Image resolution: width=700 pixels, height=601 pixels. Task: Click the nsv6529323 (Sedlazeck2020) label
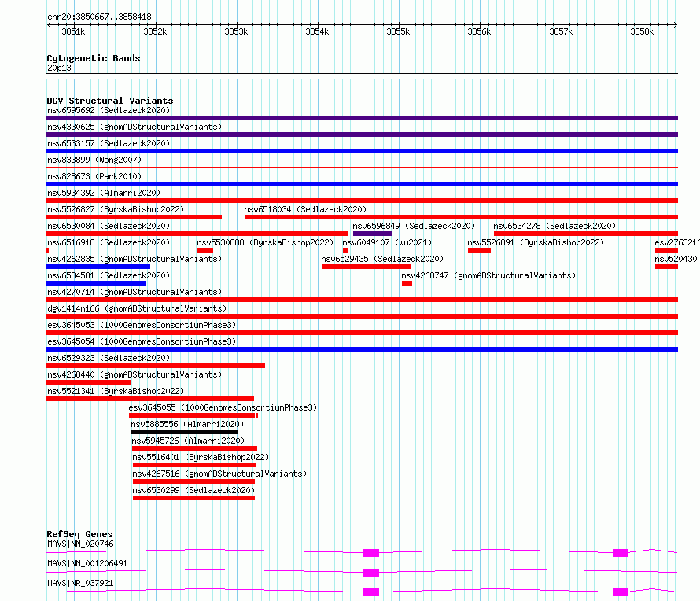(x=109, y=358)
